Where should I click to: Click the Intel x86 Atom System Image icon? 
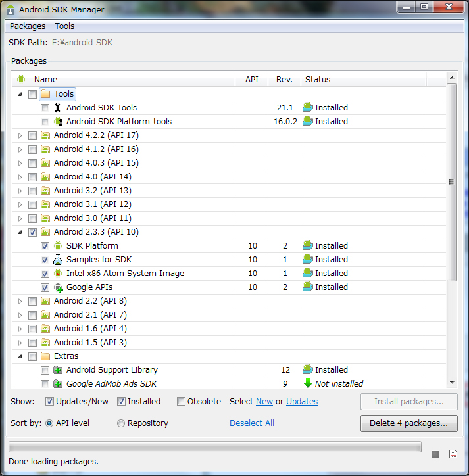[x=58, y=274]
